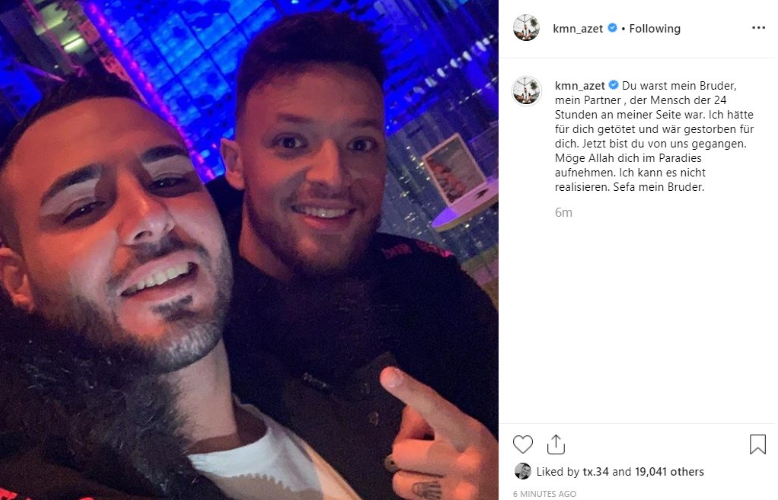Click verified badge next to caption username
This screenshot has height=500, width=778.
(613, 85)
